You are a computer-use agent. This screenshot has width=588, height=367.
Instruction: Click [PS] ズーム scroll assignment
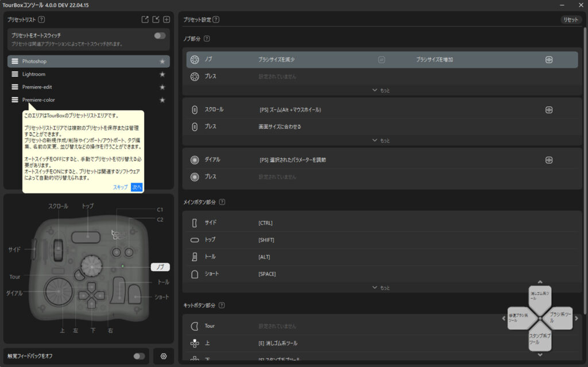[290, 110]
